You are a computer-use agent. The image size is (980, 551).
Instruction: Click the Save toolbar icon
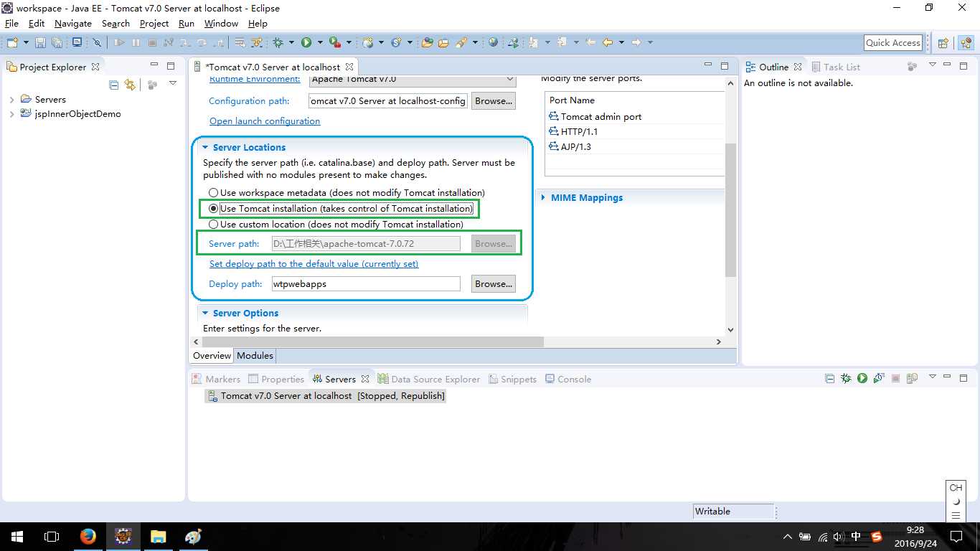pyautogui.click(x=40, y=43)
